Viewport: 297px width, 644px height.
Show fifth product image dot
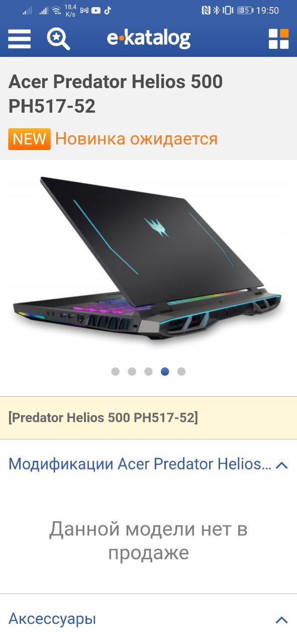tap(181, 371)
